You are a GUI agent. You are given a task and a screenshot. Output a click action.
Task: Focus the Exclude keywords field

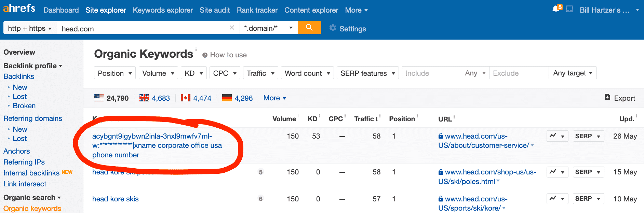click(x=519, y=73)
